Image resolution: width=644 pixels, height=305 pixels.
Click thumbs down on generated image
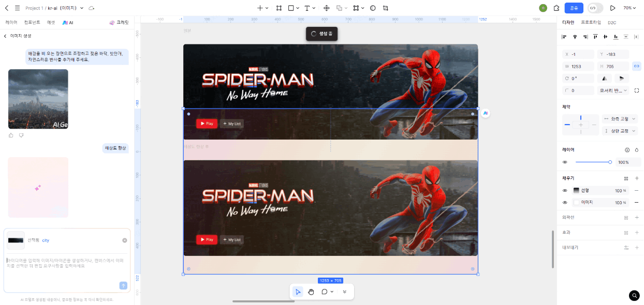[x=21, y=135]
